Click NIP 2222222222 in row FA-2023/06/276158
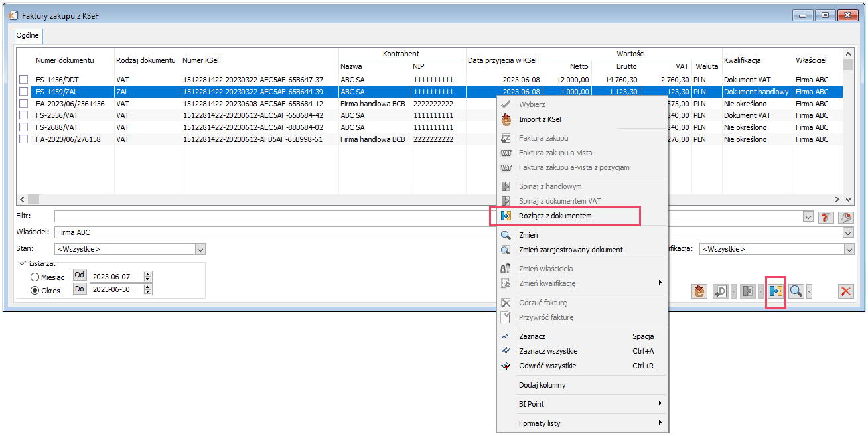Image resolution: width=868 pixels, height=436 pixels. 433,139
